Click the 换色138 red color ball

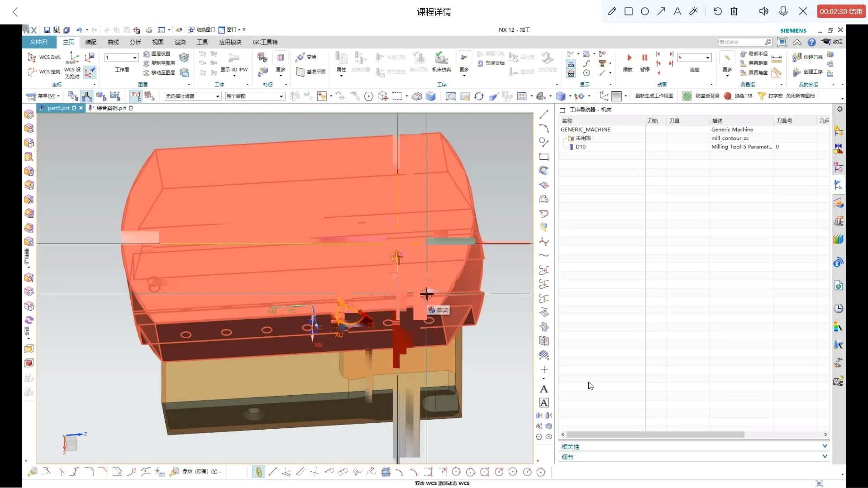728,96
